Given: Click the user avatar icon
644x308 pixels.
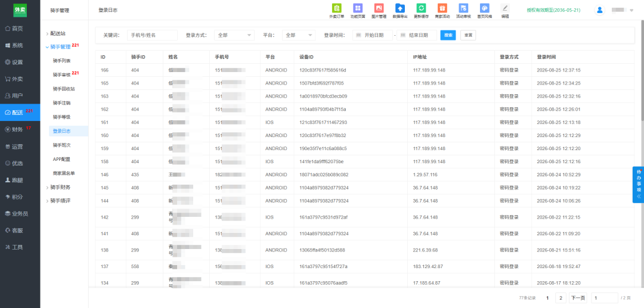Looking at the screenshot, I should (x=600, y=10).
